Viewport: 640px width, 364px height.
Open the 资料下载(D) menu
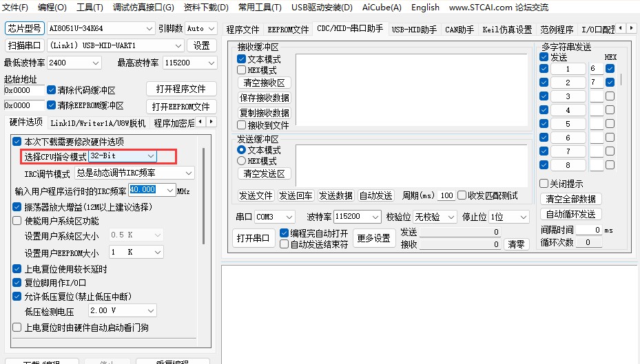coord(206,8)
